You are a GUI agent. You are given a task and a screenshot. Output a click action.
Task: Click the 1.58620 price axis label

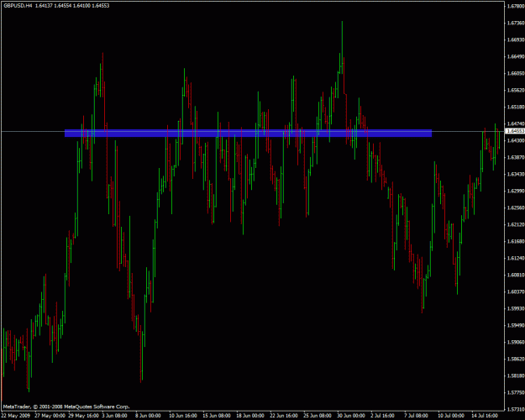click(516, 359)
